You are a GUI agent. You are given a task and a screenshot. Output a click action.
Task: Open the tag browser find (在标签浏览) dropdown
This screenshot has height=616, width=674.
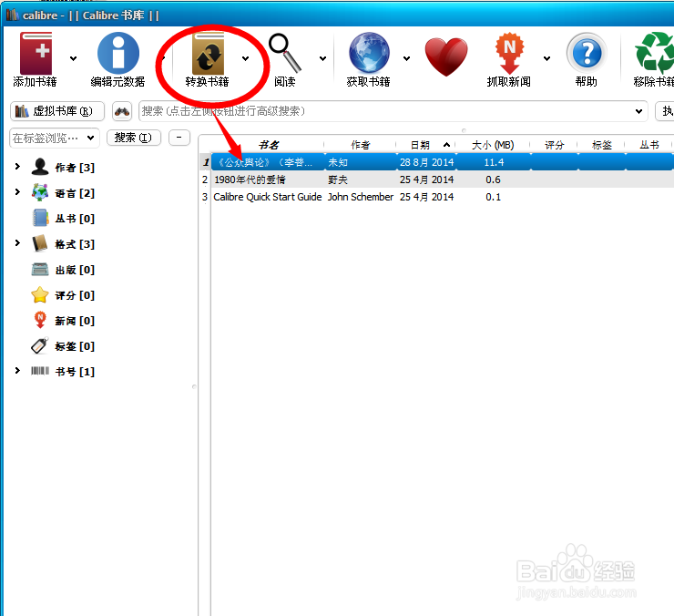tap(90, 139)
